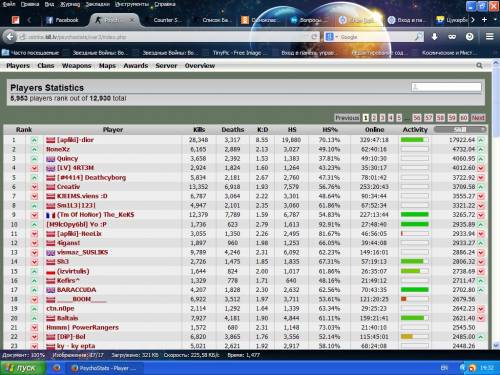This screenshot has width=500, height=375.
Task: Open the Файл menu
Action: [9, 4]
